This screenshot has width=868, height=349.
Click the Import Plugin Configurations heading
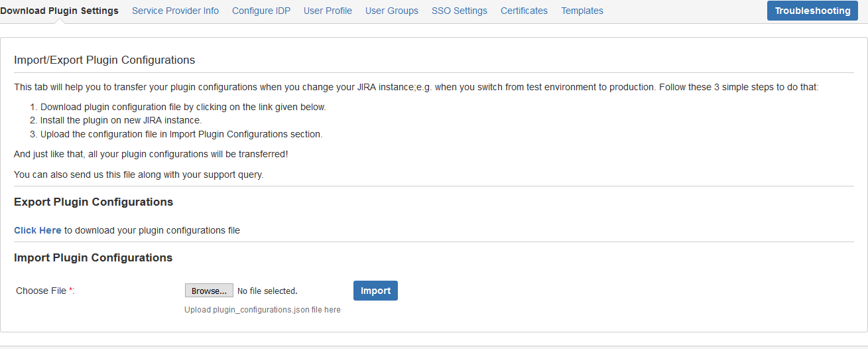click(93, 257)
